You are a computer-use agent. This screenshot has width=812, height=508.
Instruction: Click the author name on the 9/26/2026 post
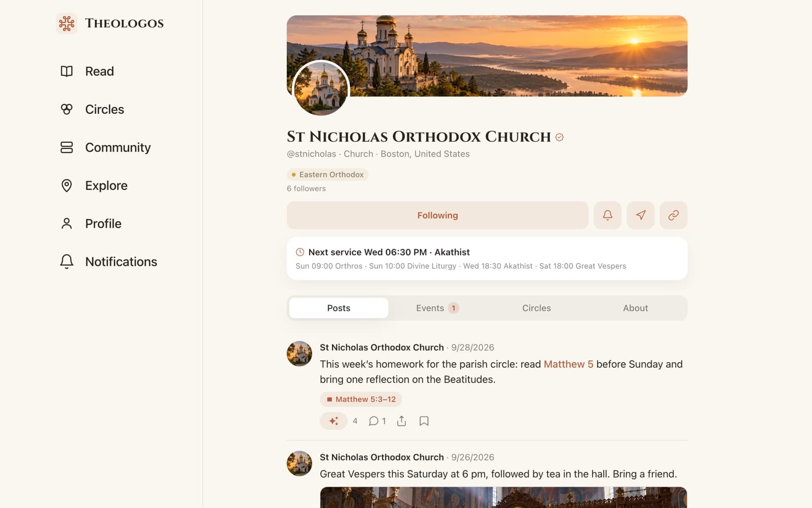[382, 457]
